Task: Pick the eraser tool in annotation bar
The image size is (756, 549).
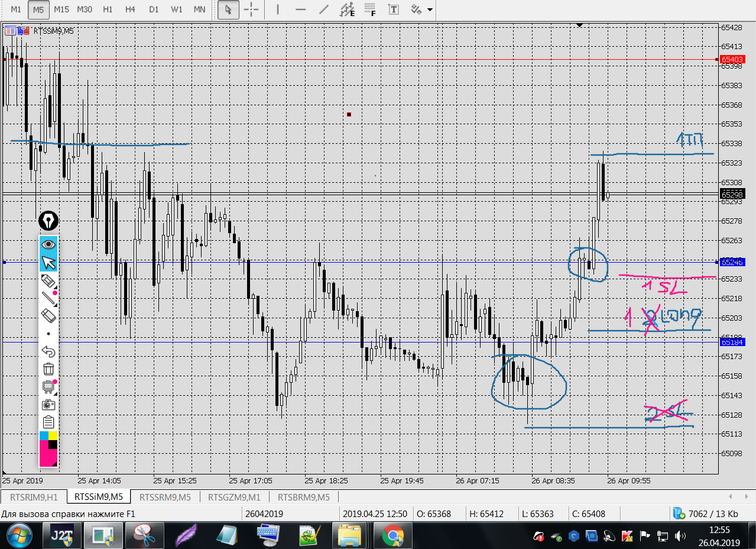Action: pyautogui.click(x=48, y=316)
